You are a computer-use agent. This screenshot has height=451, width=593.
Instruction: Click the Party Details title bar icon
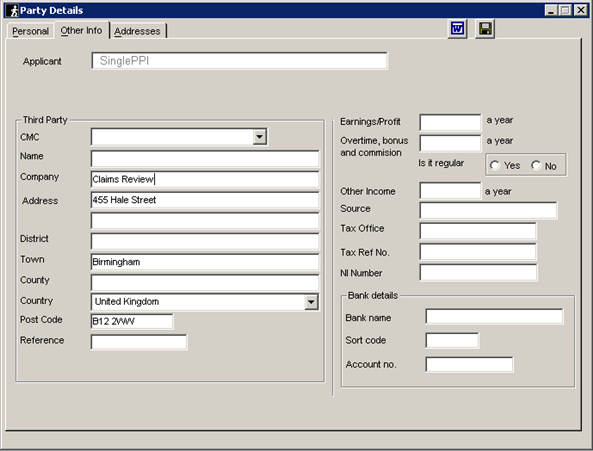click(13, 10)
